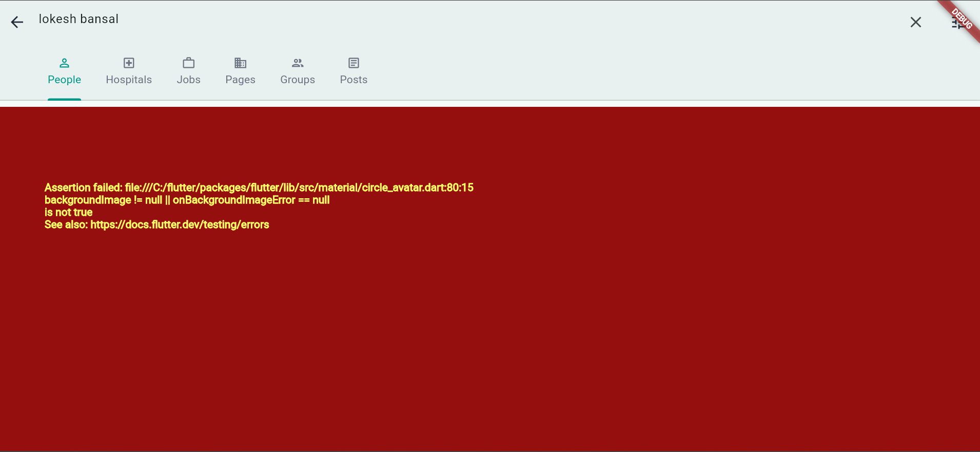Switch to the Hospitals tab label

[x=129, y=80]
